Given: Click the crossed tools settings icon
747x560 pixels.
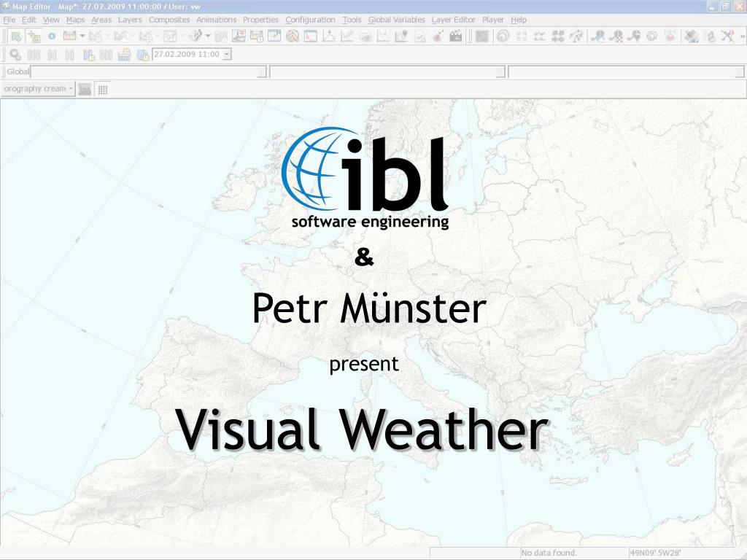Looking at the screenshot, I should coord(727,36).
